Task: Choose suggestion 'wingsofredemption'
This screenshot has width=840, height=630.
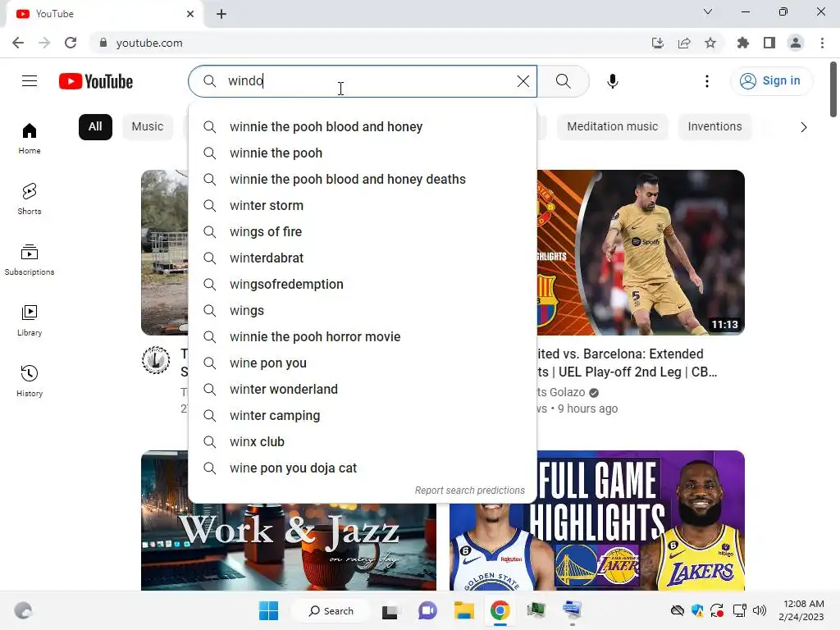Action: point(363,285)
